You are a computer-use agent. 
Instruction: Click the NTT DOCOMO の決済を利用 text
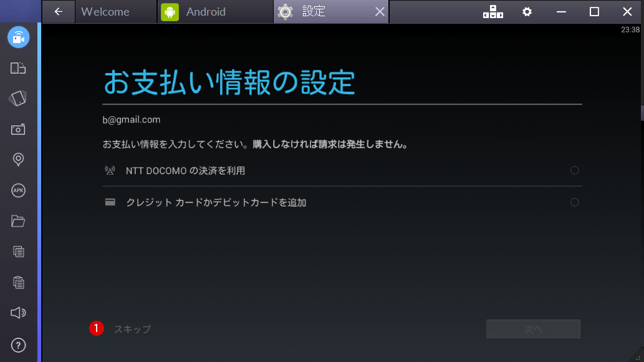(x=185, y=171)
